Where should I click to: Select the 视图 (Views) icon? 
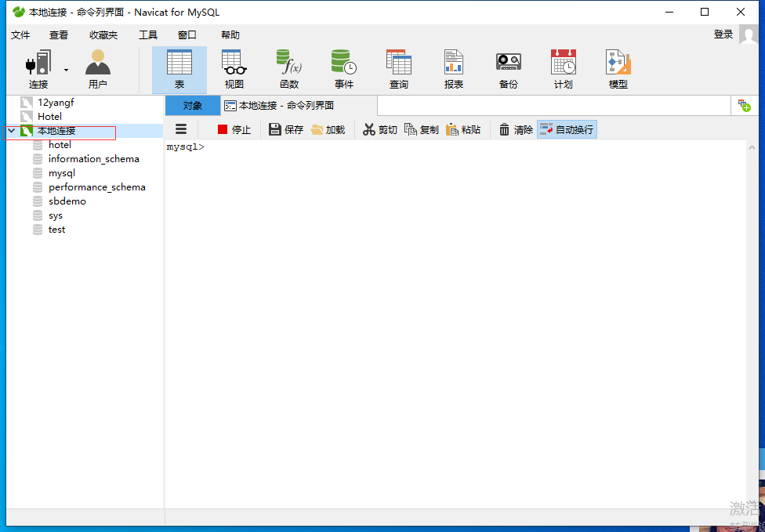click(234, 68)
